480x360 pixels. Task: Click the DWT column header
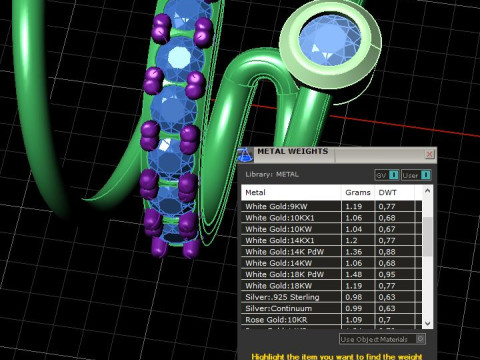pos(394,192)
